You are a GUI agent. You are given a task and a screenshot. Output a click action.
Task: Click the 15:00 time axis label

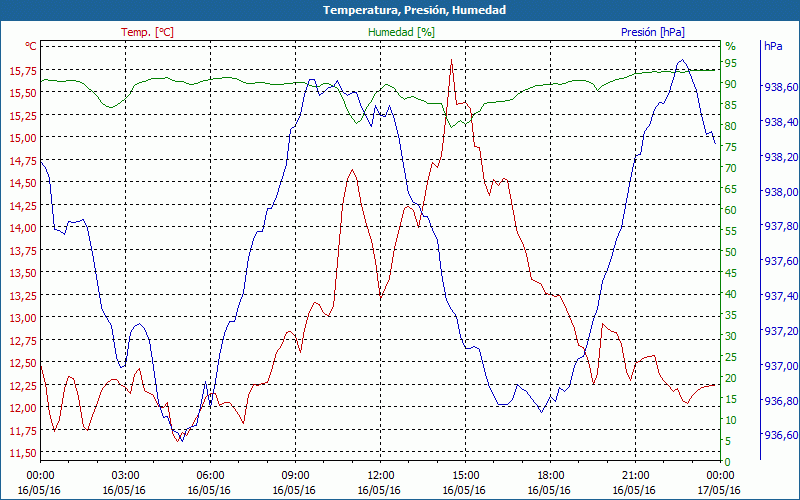(465, 474)
